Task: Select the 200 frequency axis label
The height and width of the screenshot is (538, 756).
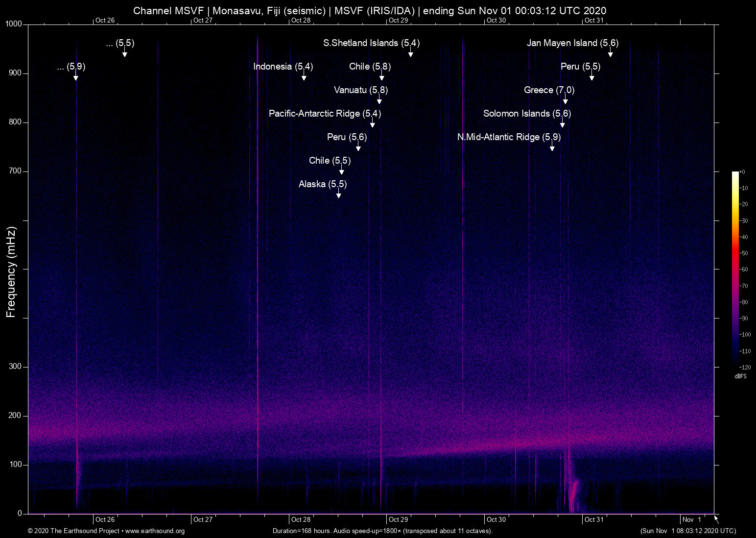Action: (x=16, y=416)
